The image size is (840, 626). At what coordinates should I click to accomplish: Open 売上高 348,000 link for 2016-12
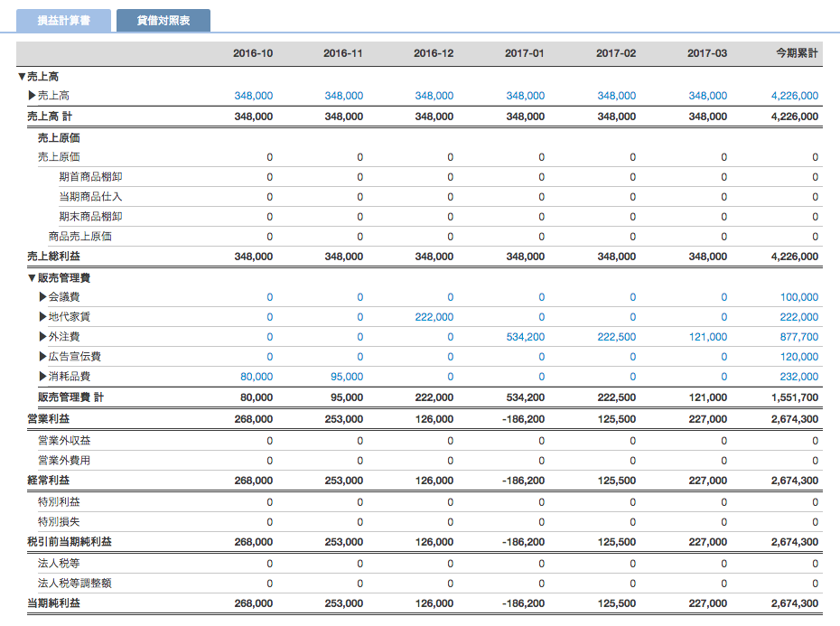434,96
